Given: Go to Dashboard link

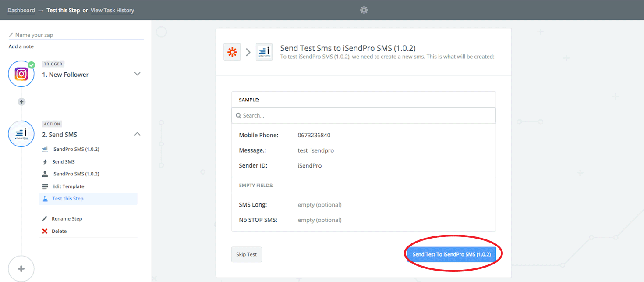Looking at the screenshot, I should click(x=21, y=10).
